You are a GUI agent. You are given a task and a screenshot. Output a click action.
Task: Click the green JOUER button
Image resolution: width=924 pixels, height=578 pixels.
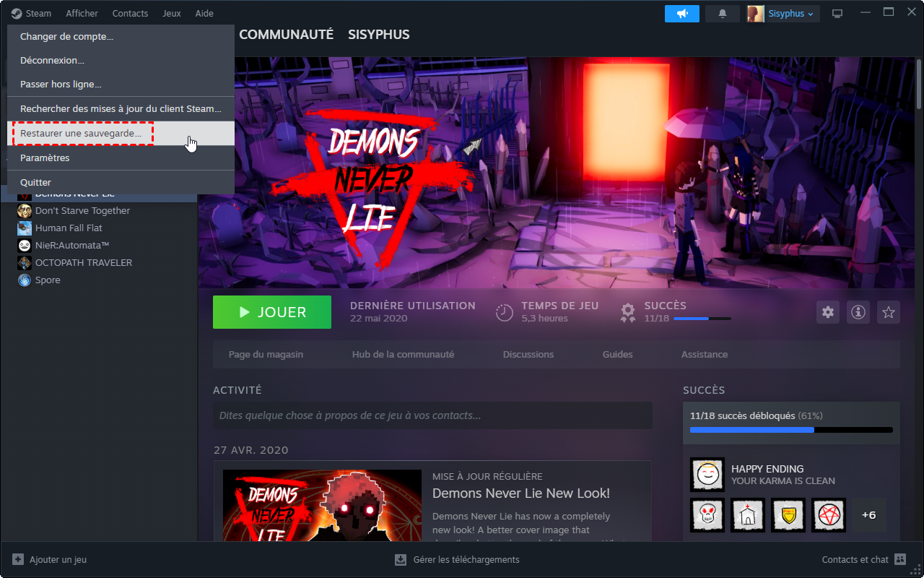[272, 312]
